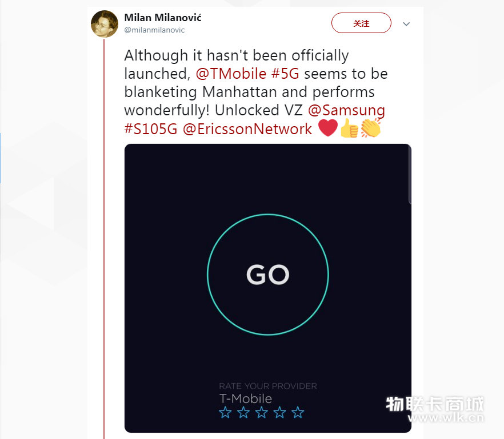Expand the tweet options chevron menu
The width and height of the screenshot is (504, 439).
(x=406, y=24)
